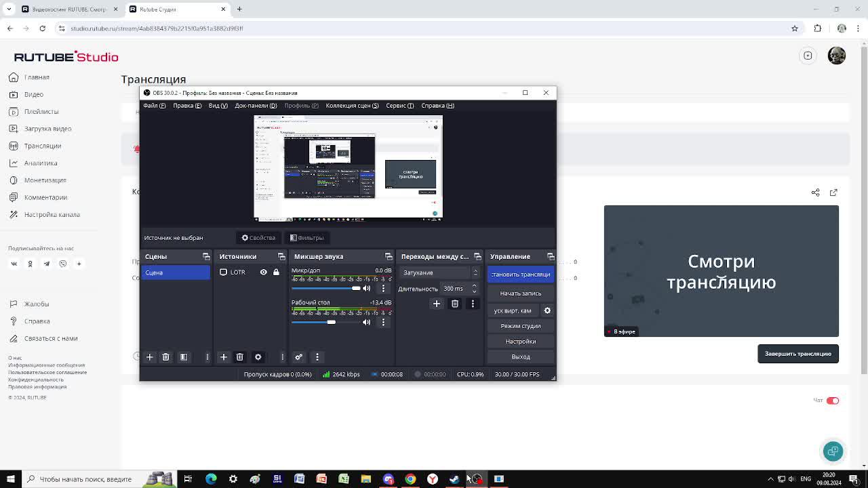Click Микр/доп volume slider
This screenshot has width=868, height=488.
326,289
